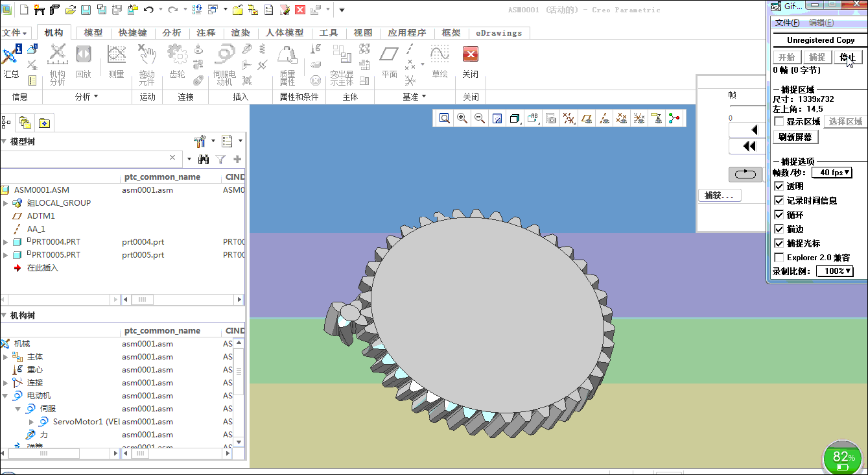
Task: Click the 齿轮 gears icon
Action: [x=177, y=62]
